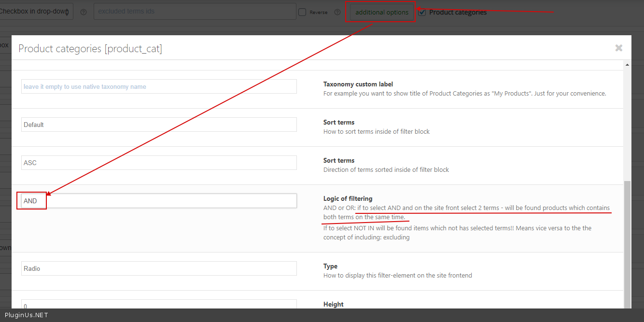Click the 'Product categories [product_cat]' popup title
Image resolution: width=644 pixels, height=322 pixels.
[90, 48]
